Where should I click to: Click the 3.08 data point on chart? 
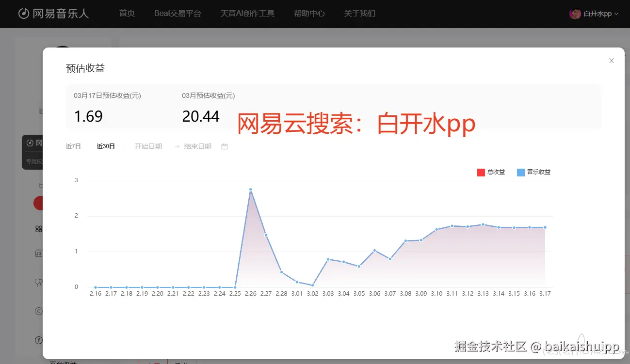(x=405, y=241)
